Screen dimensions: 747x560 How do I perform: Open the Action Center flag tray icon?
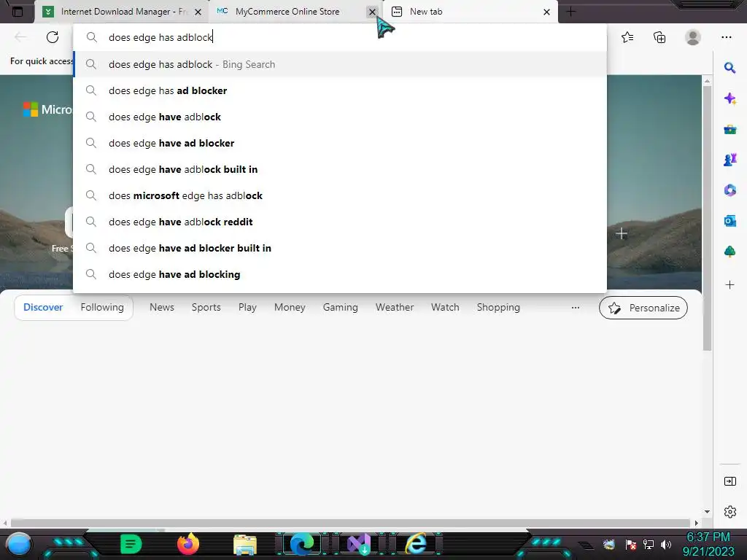coord(631,544)
